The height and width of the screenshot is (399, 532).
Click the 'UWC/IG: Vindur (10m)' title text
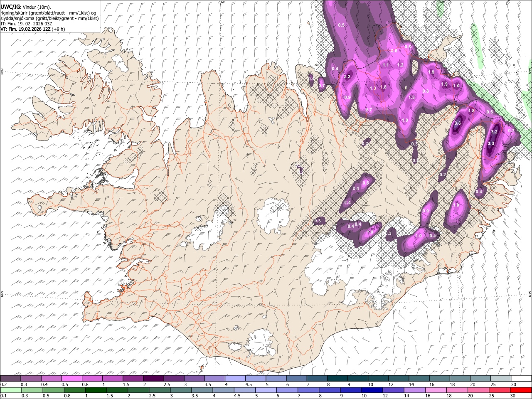pos(25,7)
